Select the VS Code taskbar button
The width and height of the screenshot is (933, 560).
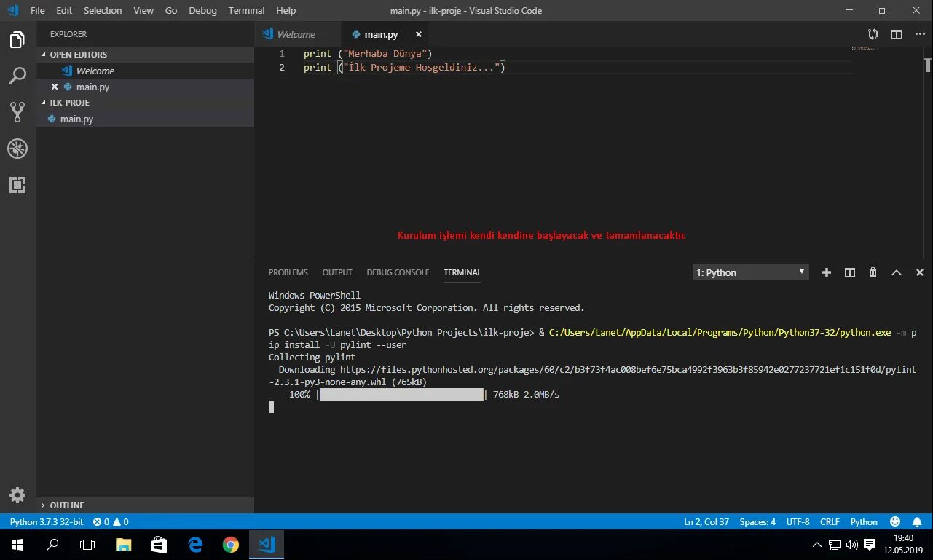(267, 545)
